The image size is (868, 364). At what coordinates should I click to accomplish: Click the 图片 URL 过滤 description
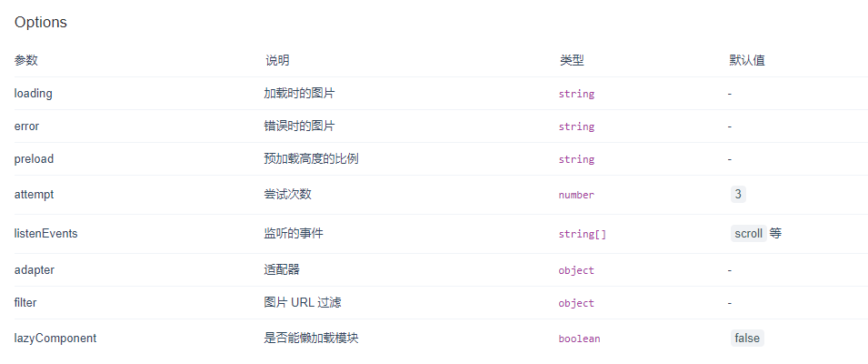coord(303,302)
